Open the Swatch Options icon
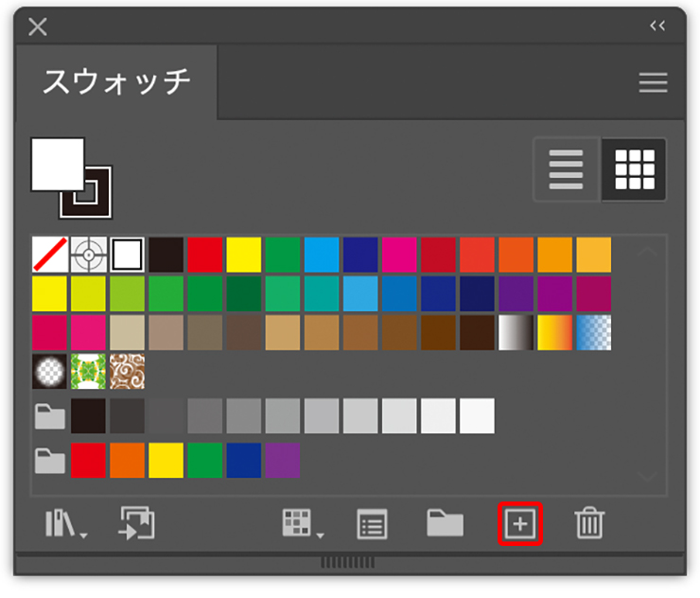700x598 pixels. (373, 524)
